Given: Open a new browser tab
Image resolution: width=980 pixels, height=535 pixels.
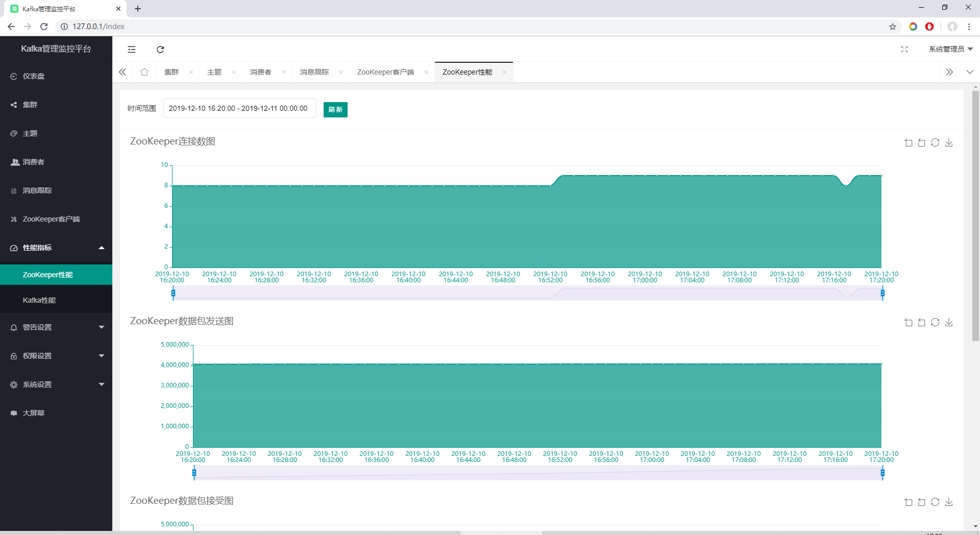Looking at the screenshot, I should (138, 9).
